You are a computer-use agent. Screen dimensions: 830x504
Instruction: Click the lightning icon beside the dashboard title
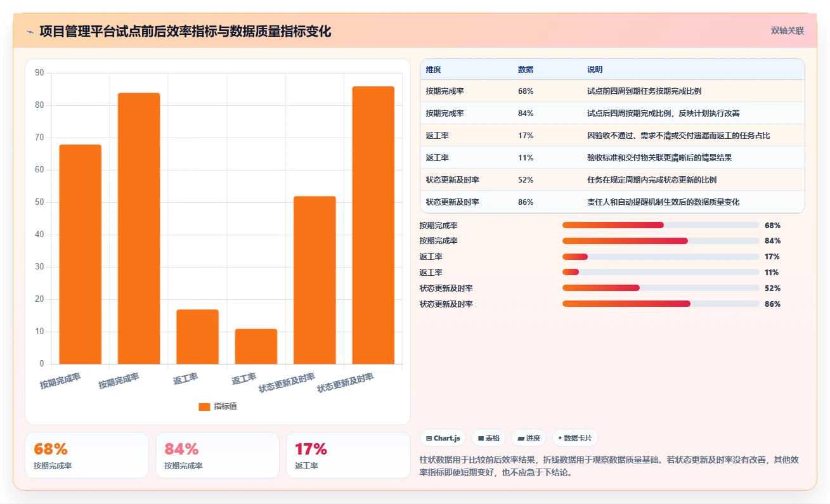pyautogui.click(x=30, y=32)
